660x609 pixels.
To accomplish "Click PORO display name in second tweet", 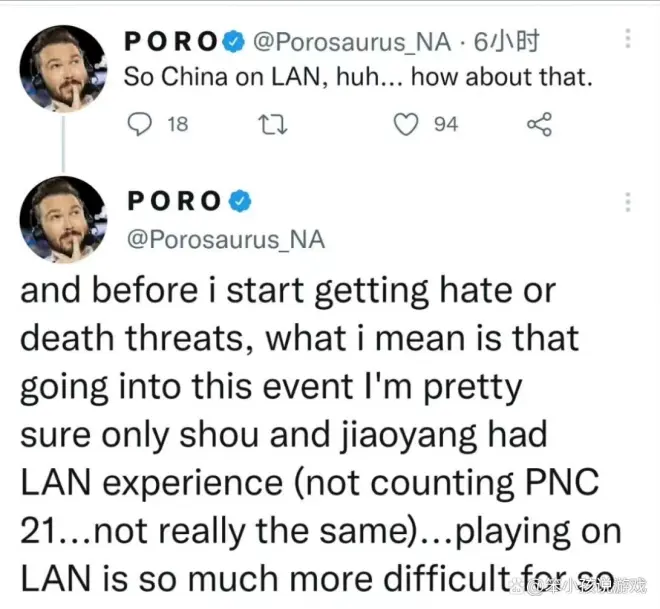I will (174, 201).
